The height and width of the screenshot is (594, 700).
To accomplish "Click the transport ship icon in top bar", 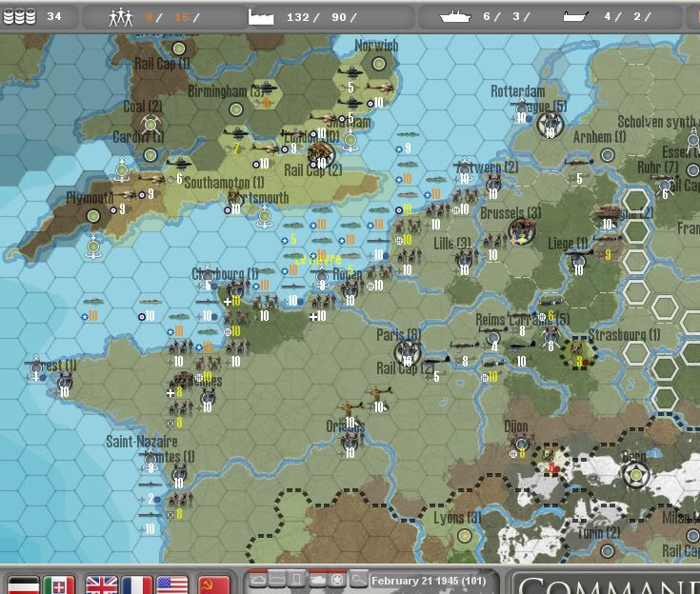I will click(575, 16).
